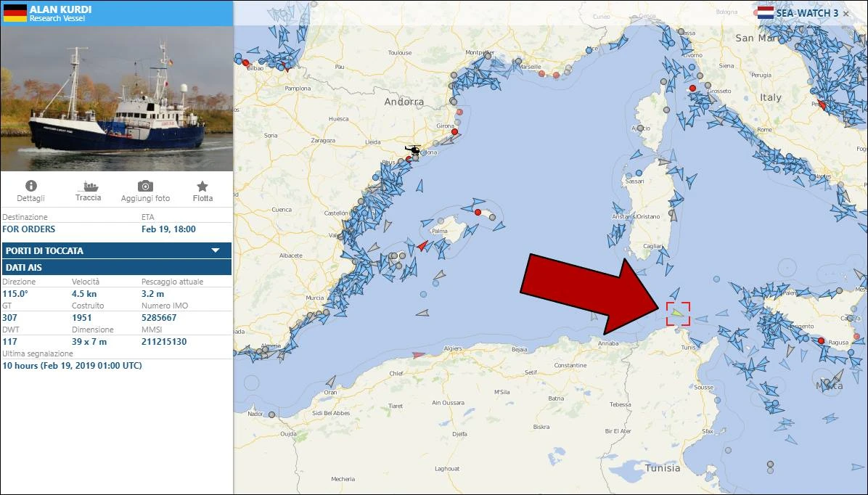Expand the PORTI DI TOCCATA dropdown arrow
This screenshot has width=868, height=495.
[216, 250]
